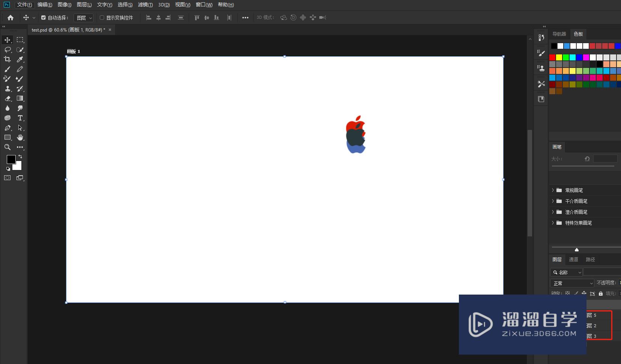Viewport: 621px width, 364px height.
Task: Open the History panel icon
Action: point(541,38)
